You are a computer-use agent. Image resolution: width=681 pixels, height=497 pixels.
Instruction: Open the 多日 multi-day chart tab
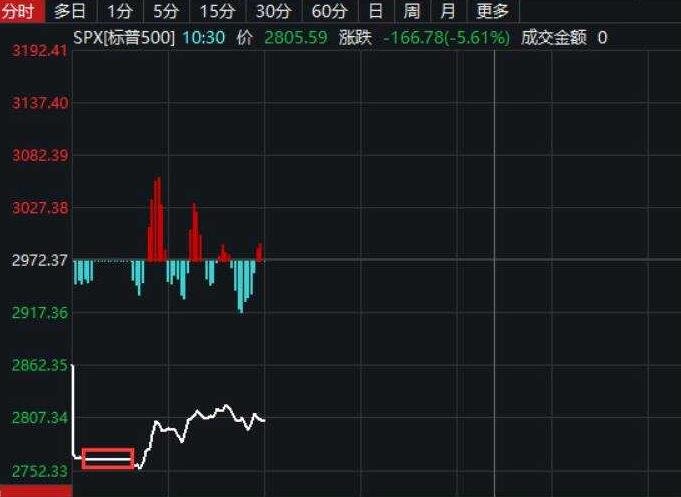(70, 12)
